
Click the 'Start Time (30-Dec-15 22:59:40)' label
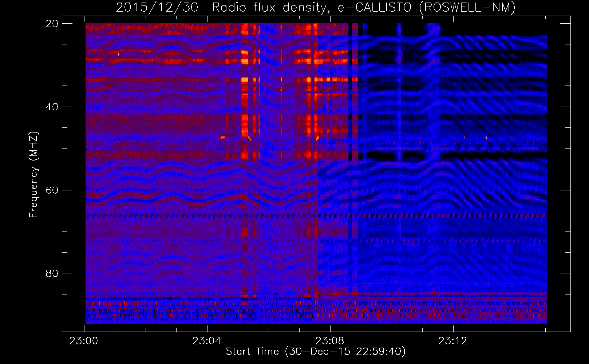(x=316, y=352)
